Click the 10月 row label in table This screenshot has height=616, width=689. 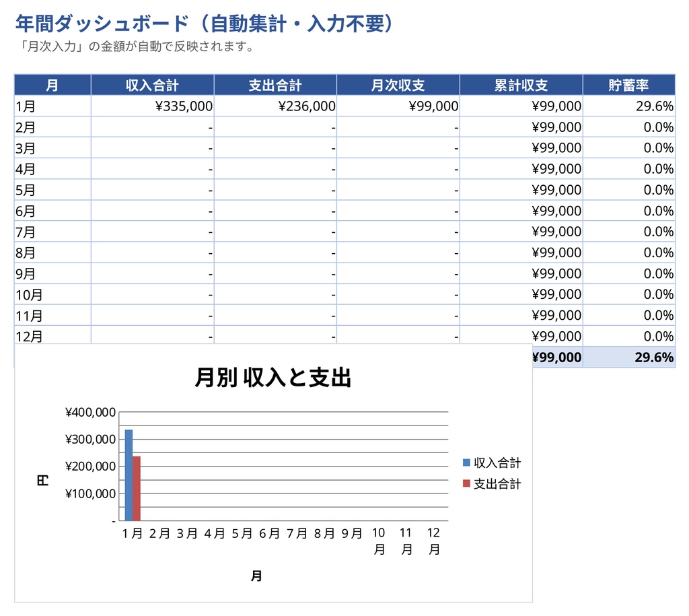tap(52, 294)
